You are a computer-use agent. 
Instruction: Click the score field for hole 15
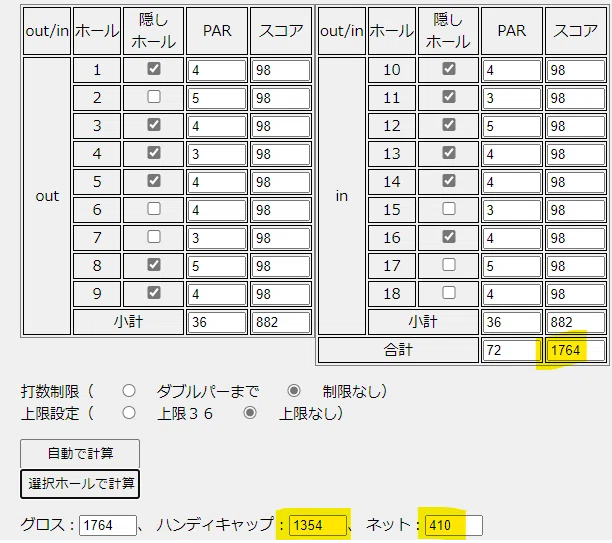tap(576, 210)
